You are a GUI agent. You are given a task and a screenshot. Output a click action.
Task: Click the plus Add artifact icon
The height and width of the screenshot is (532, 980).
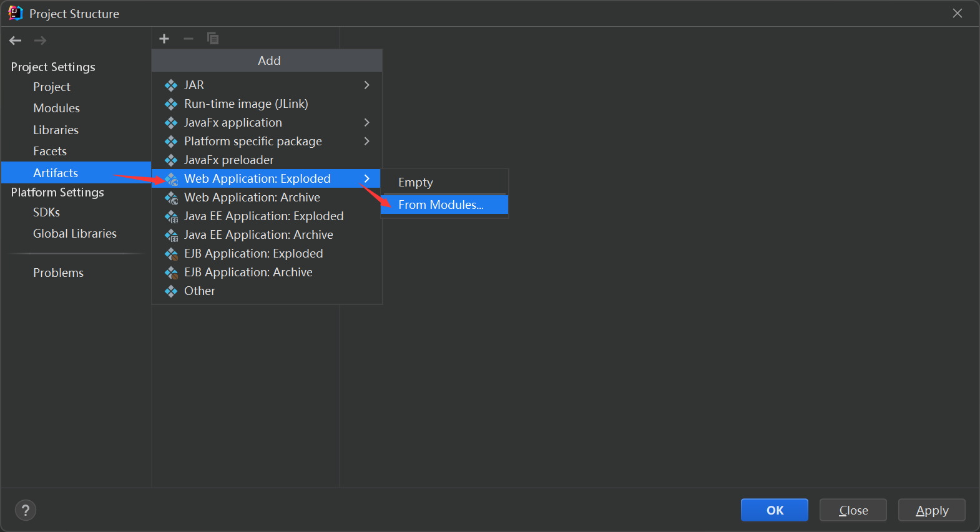[x=164, y=39]
